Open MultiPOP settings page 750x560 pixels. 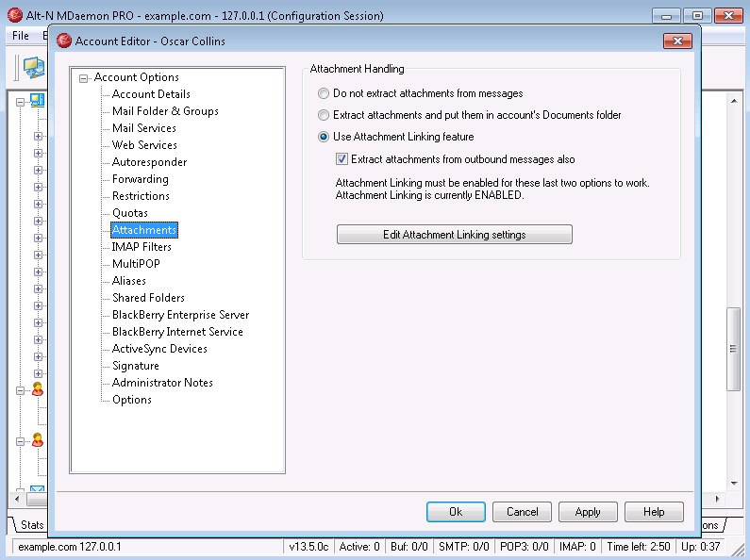tap(136, 264)
